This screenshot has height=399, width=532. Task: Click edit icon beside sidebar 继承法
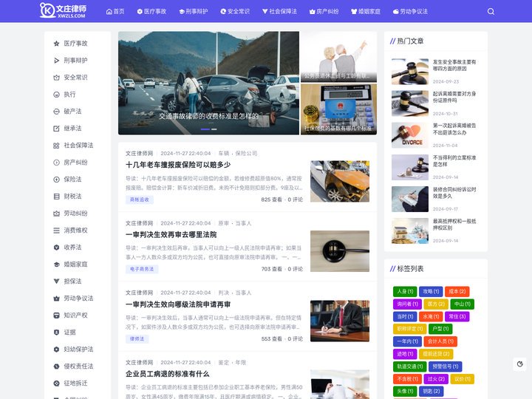tap(56, 129)
